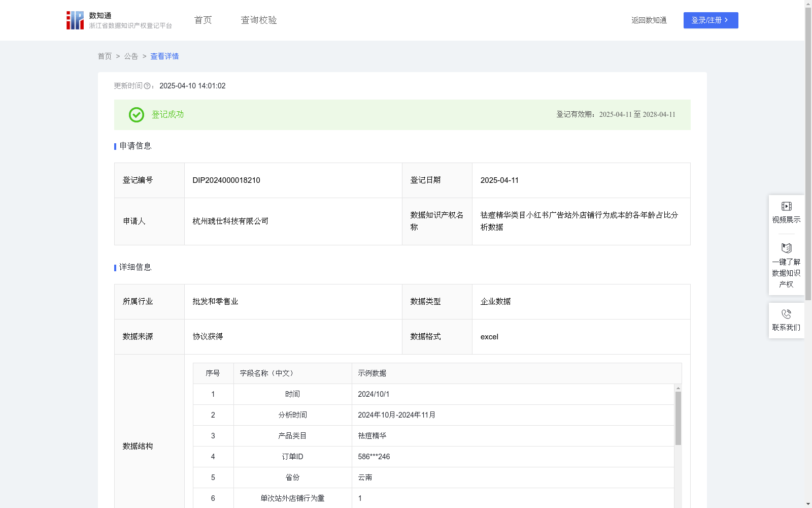Click the 联系我们 phone icon
Screen dimensions: 812x508
(786, 314)
